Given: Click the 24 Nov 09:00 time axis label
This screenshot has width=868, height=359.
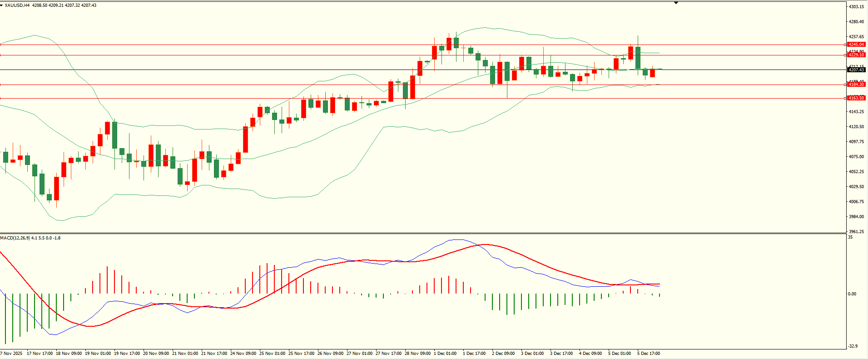Looking at the screenshot, I should [x=243, y=354].
